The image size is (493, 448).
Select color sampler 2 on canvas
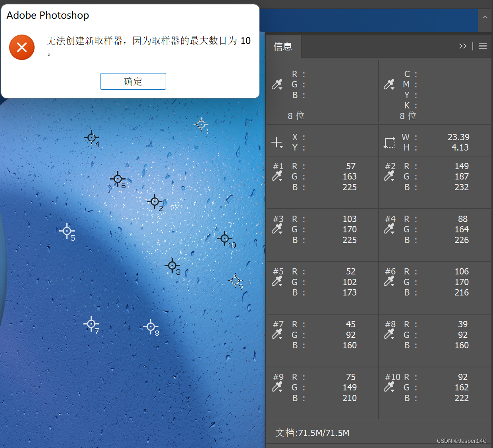[x=155, y=202]
